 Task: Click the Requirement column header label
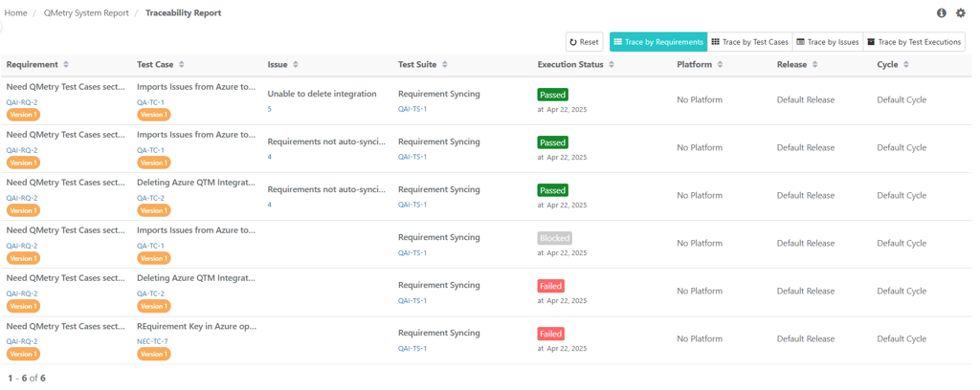pos(33,64)
